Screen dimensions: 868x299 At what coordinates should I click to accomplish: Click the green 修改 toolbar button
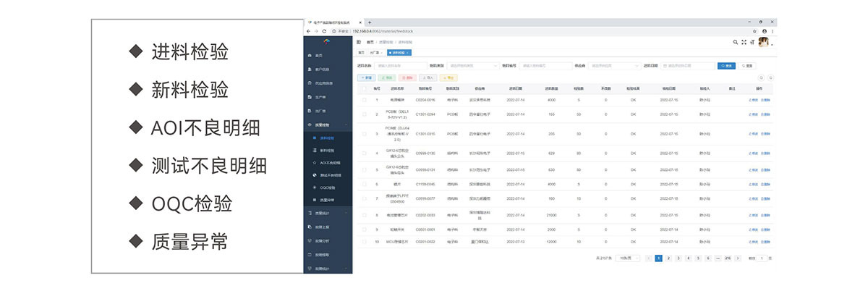386,77
